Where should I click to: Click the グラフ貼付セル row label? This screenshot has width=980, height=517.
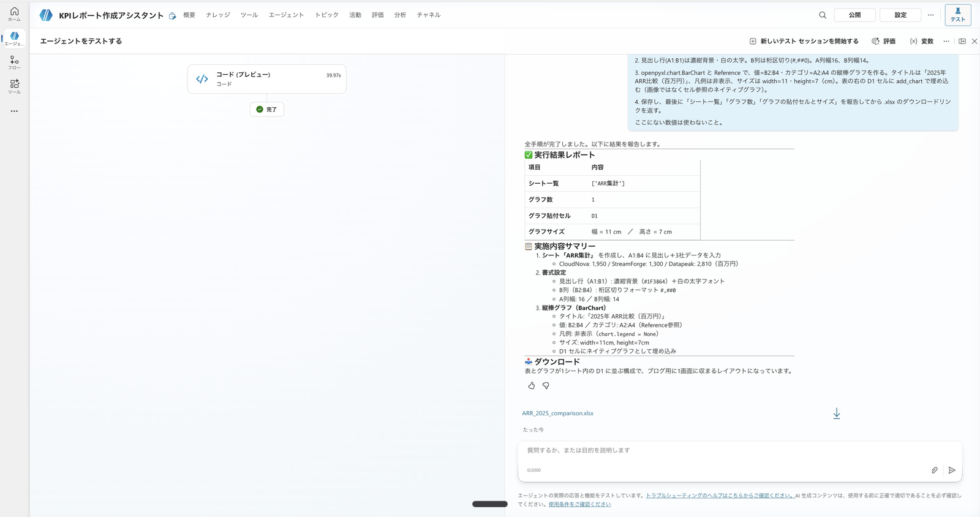tap(549, 216)
